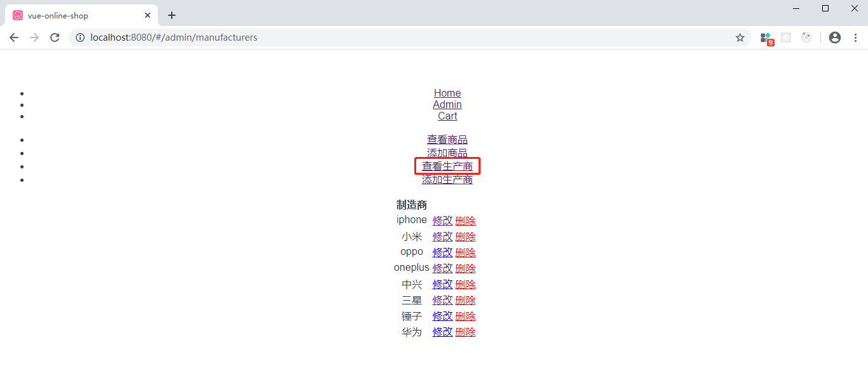
Task: Click 修改 for iphone row
Action: (443, 221)
